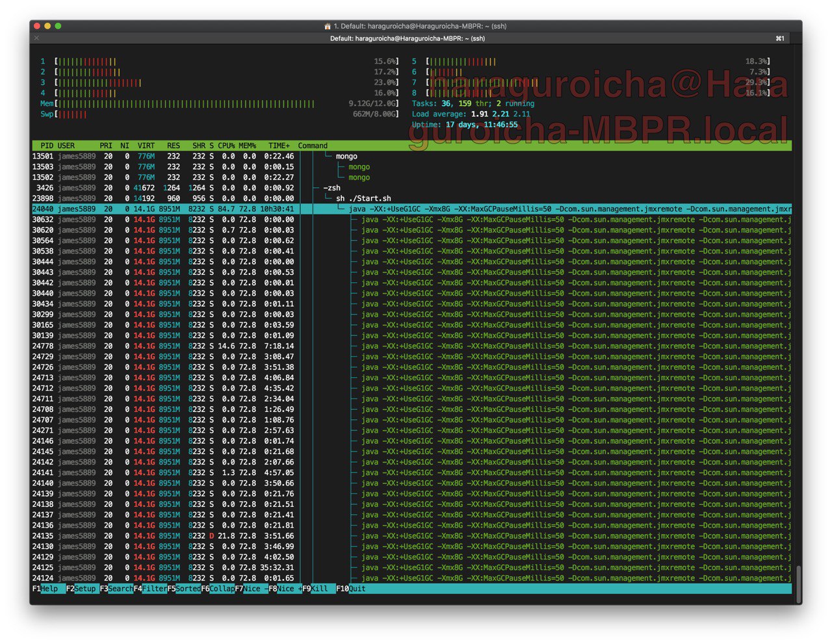Select java thread row PID 30564

pyautogui.click(x=411, y=240)
